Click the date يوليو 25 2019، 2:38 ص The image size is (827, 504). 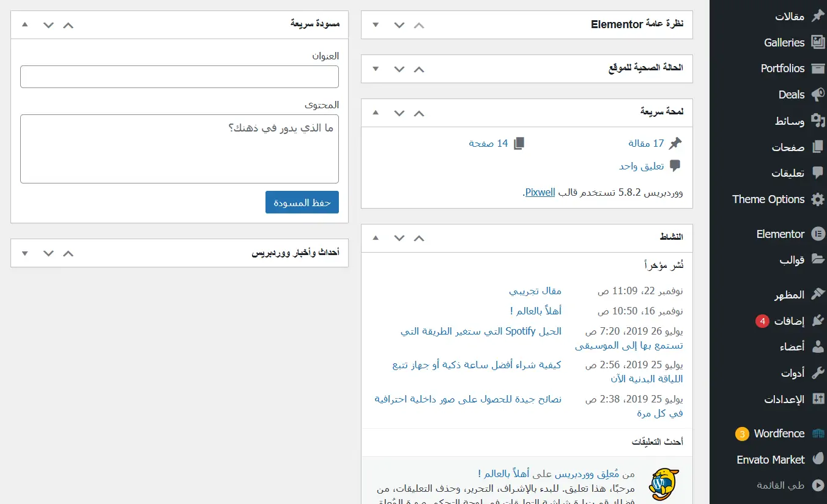point(634,399)
